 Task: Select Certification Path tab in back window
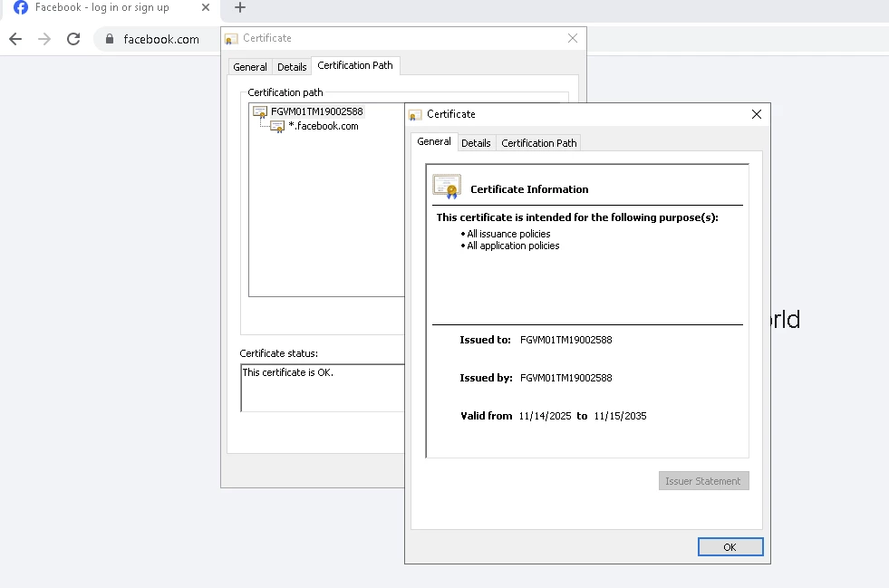click(x=355, y=66)
